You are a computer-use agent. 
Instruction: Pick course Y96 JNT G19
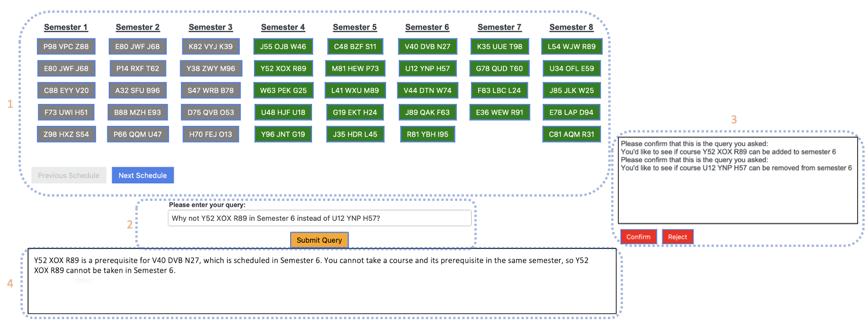tap(283, 134)
